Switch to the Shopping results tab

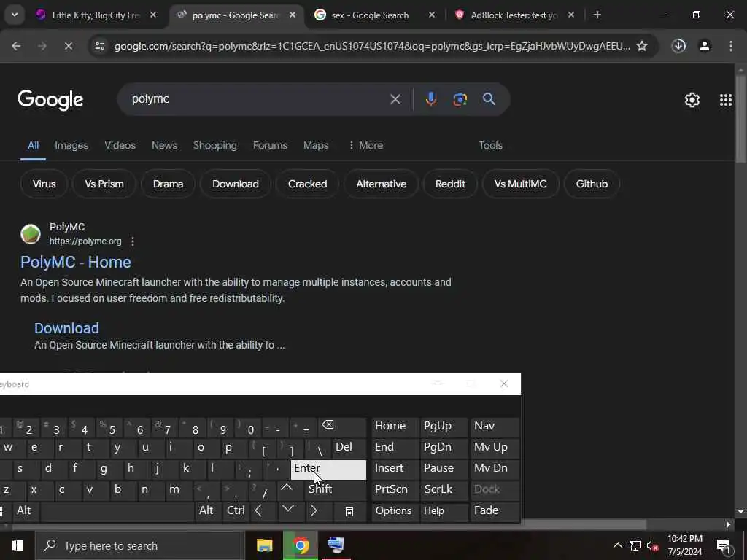tap(215, 145)
